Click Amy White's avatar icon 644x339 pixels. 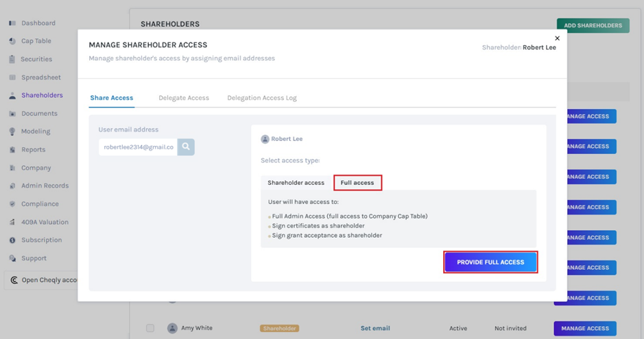tap(173, 328)
